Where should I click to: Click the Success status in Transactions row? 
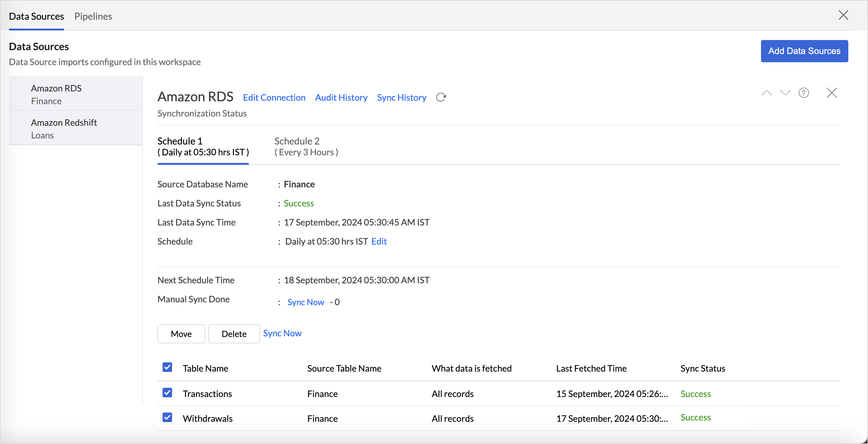696,394
